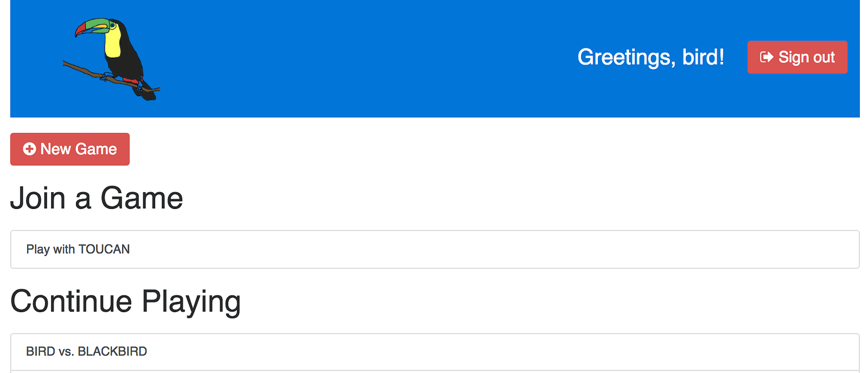Click empty blue area of header banner
Image resolution: width=868 pixels, height=373 pixels.
369,59
